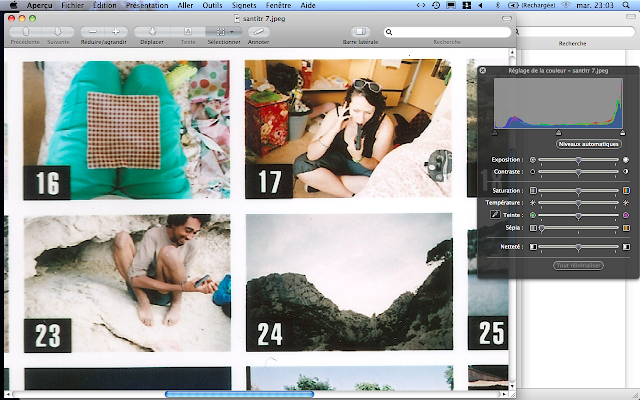Click the menu bar date and time
Screen dimensions: 640x400
pos(595,5)
